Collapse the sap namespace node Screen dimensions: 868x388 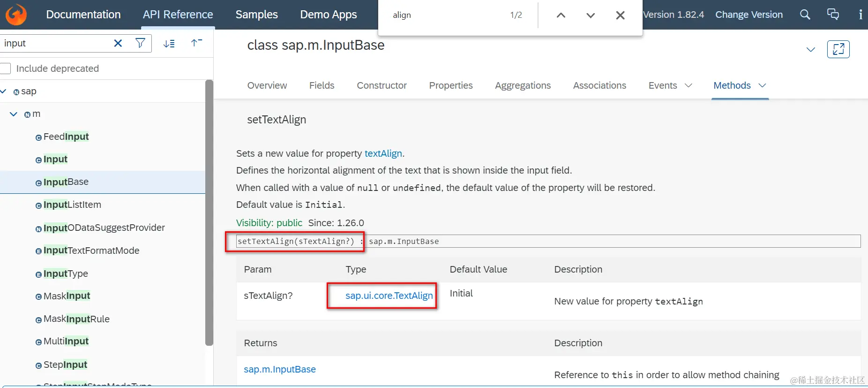pos(4,91)
